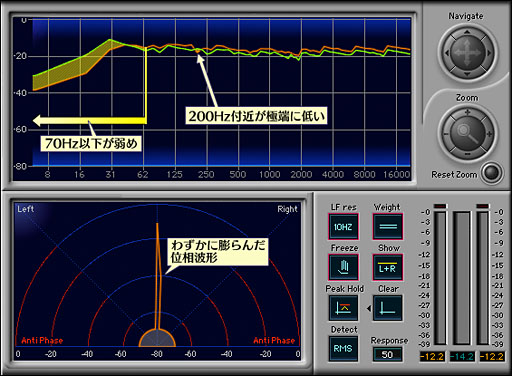Toggle the Freeze hand button
512x376 pixels.
(344, 267)
